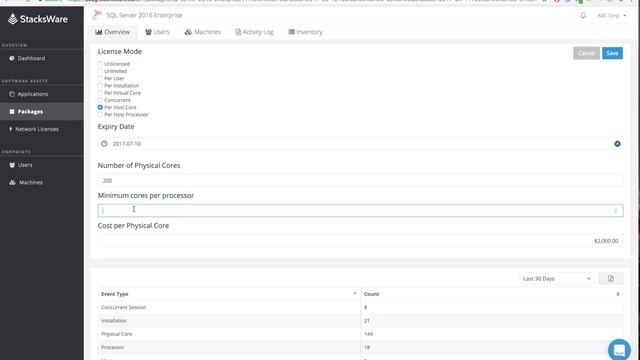Click the Packages sidebar icon
This screenshot has height=360, width=640.
[12, 111]
